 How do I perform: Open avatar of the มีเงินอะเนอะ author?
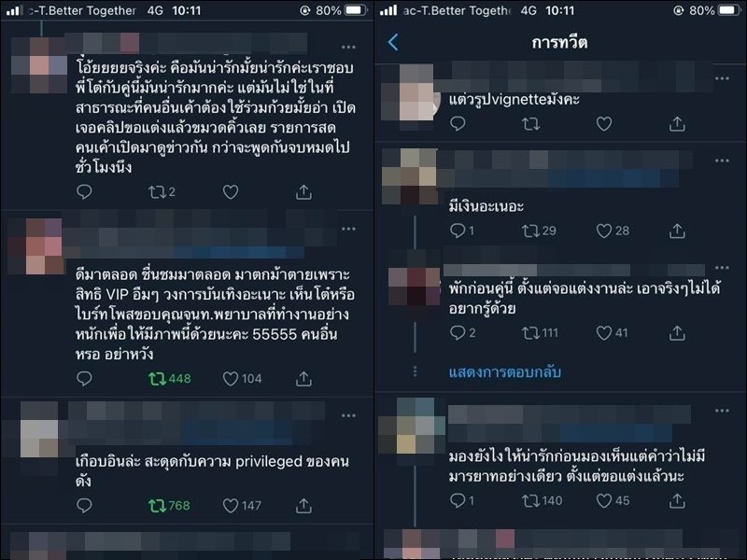coord(410,176)
